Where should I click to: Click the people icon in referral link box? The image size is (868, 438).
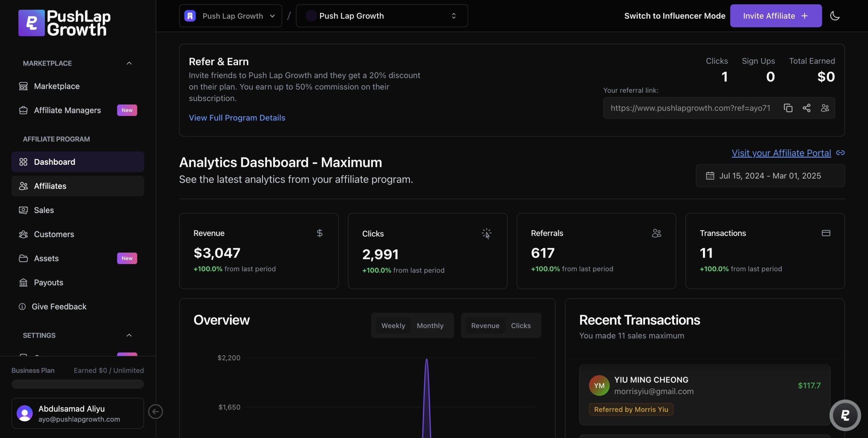point(825,108)
